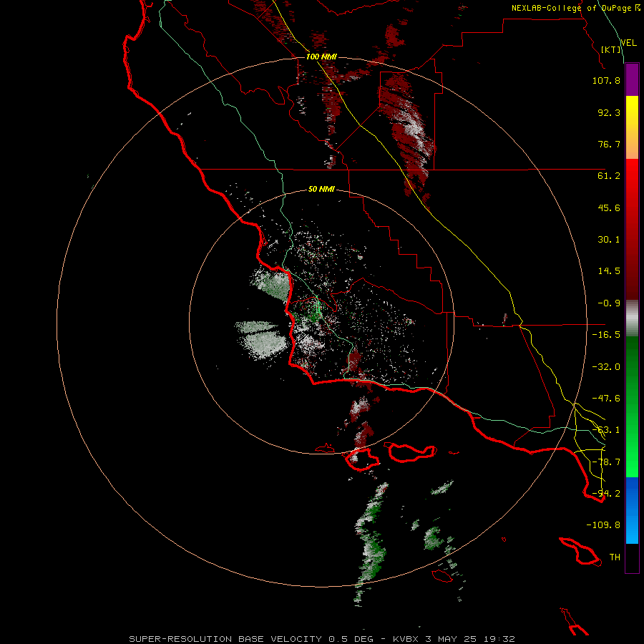Image resolution: width=644 pixels, height=644 pixels.
Task: Click the 61.2 velocity scale value
Action: (x=609, y=176)
